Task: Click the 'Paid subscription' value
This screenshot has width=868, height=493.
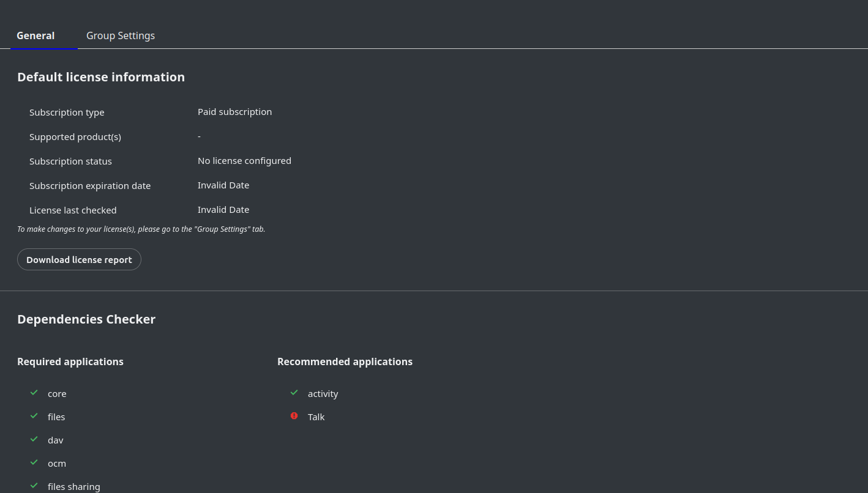Action: (234, 112)
